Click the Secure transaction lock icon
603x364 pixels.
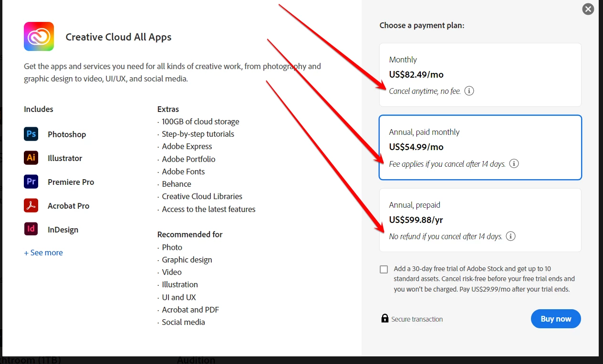(385, 318)
